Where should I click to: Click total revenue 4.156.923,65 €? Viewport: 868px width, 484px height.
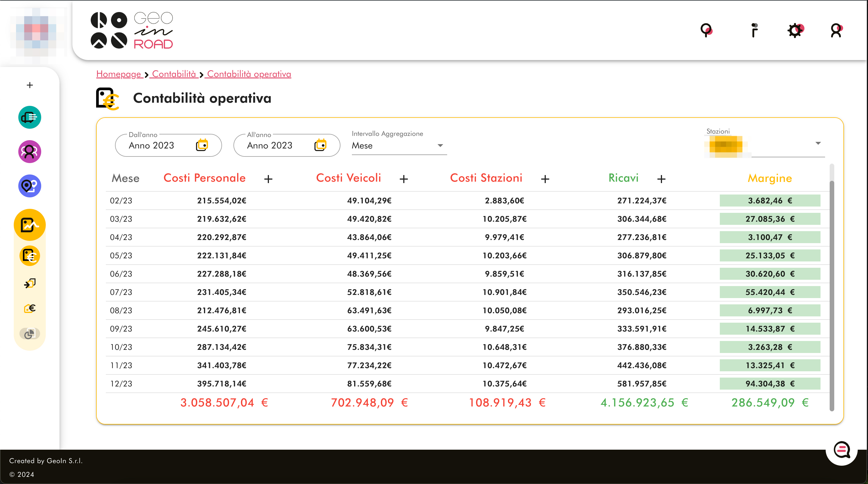click(x=644, y=402)
